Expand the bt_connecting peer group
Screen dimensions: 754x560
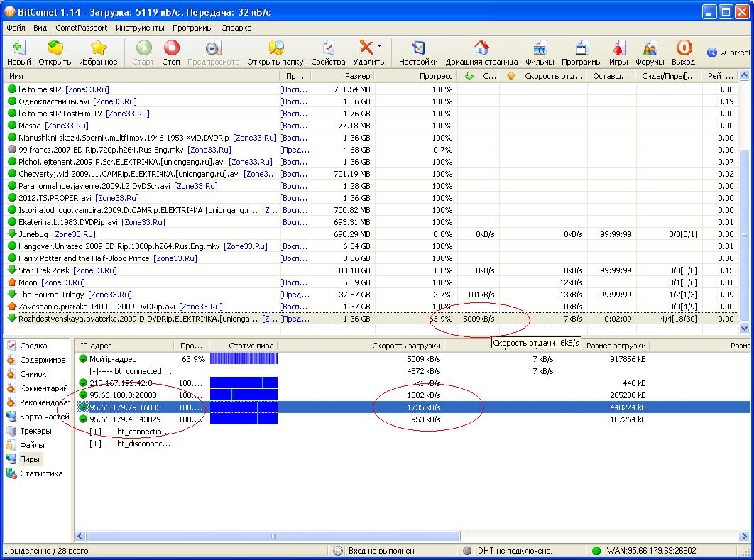click(94, 432)
